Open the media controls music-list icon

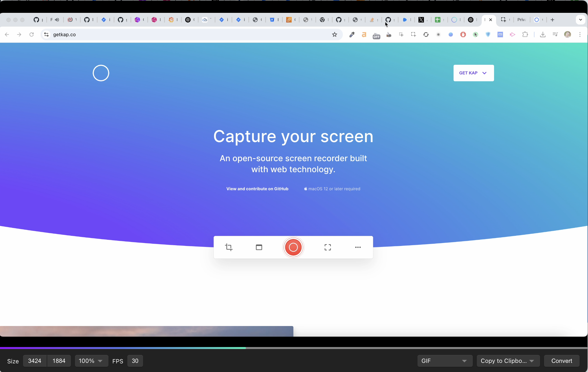[x=555, y=35]
